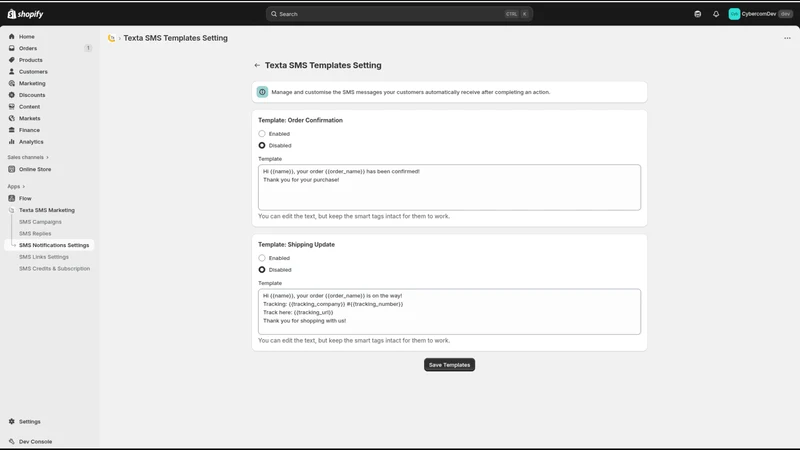Select Disabled for Order Confirmation template
The height and width of the screenshot is (450, 800).
(x=262, y=145)
